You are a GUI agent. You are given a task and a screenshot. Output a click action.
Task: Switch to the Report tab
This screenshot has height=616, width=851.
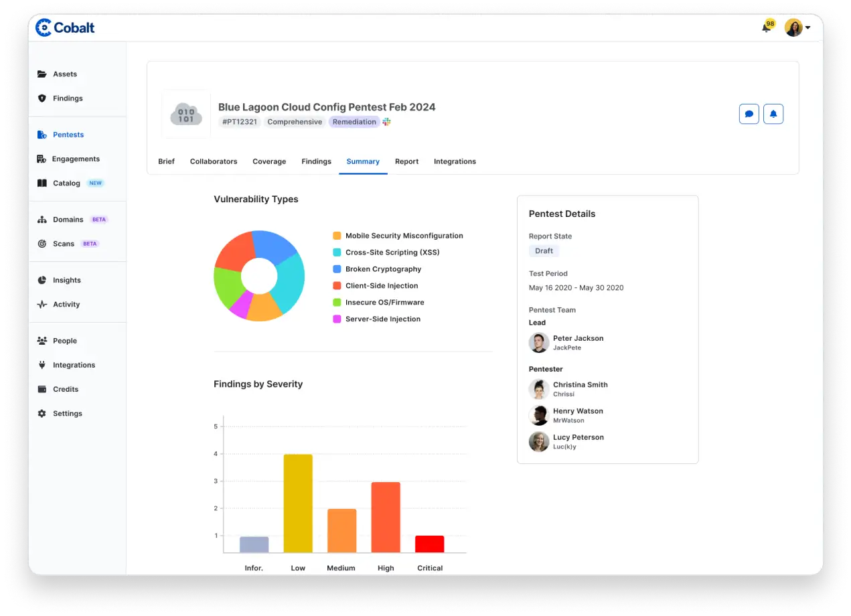[406, 161]
